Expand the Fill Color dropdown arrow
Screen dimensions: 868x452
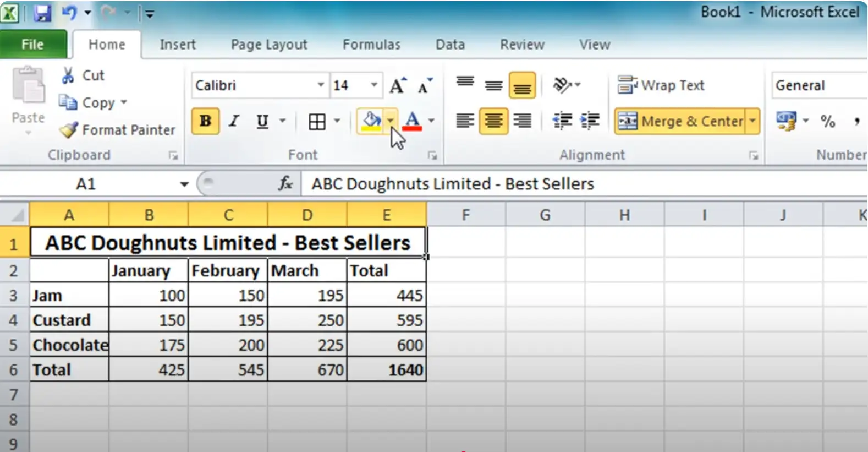pos(390,121)
